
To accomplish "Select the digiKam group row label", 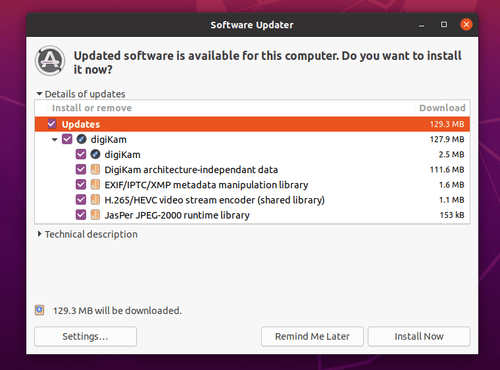I will click(x=109, y=139).
